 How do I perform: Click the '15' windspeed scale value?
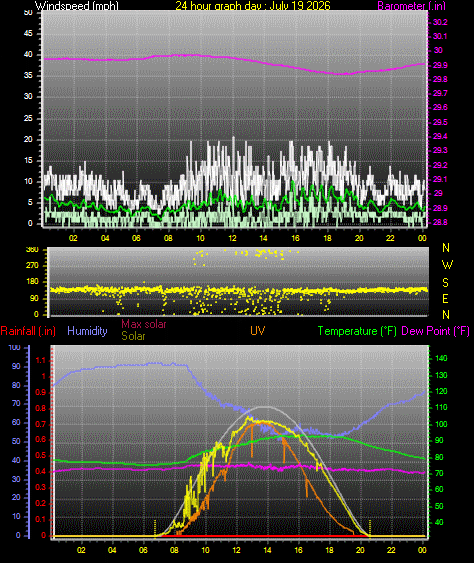(x=28, y=160)
